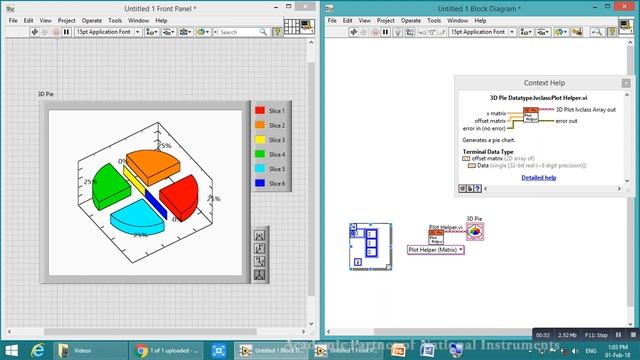640x360 pixels.
Task: Click the Front Panel connector pane grid icon
Action: click(x=291, y=27)
